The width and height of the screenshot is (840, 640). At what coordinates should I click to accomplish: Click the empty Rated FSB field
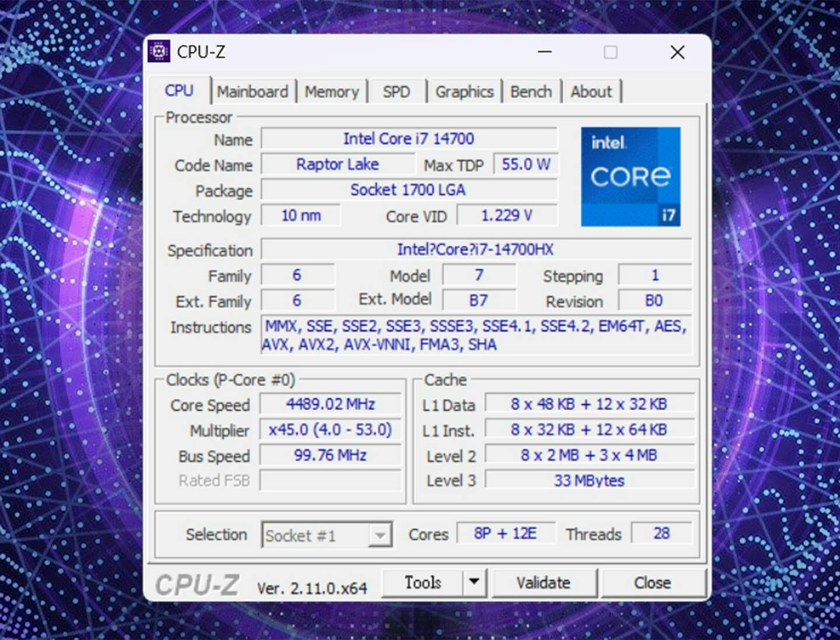click(330, 481)
